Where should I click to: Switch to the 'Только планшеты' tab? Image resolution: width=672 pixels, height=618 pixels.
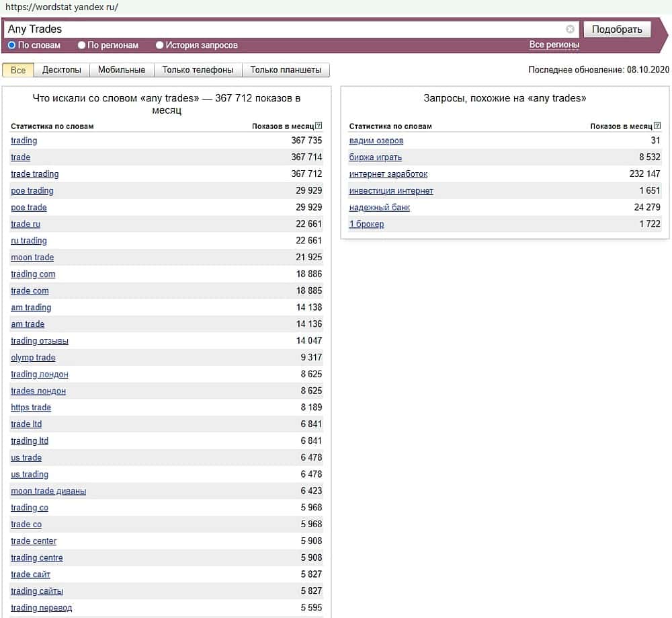[x=286, y=70]
